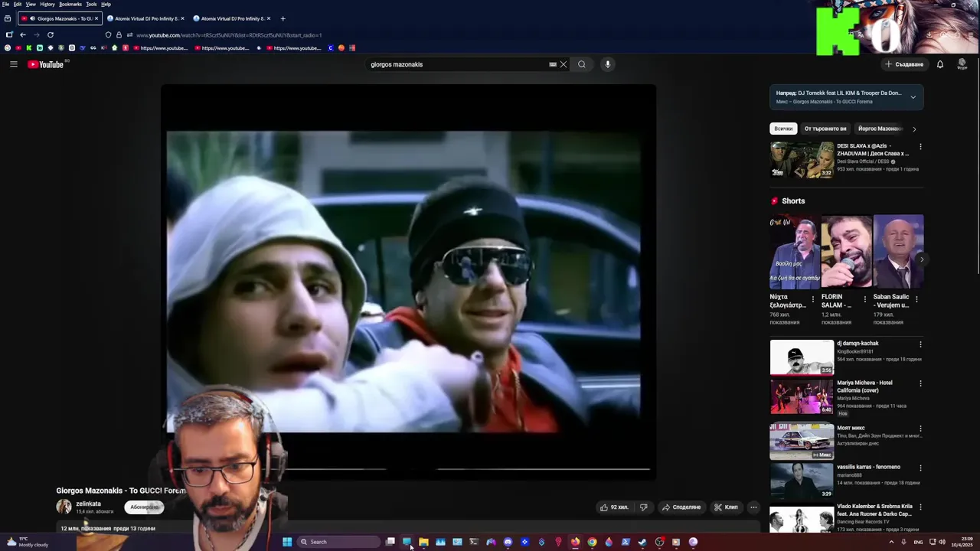Viewport: 980px width, 551px height.
Task: Open the zelinkata channel avatar
Action: coord(64,507)
